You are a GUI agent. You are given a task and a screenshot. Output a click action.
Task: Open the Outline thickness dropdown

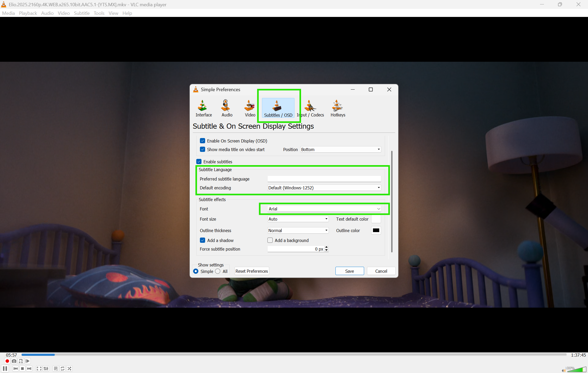tap(298, 231)
